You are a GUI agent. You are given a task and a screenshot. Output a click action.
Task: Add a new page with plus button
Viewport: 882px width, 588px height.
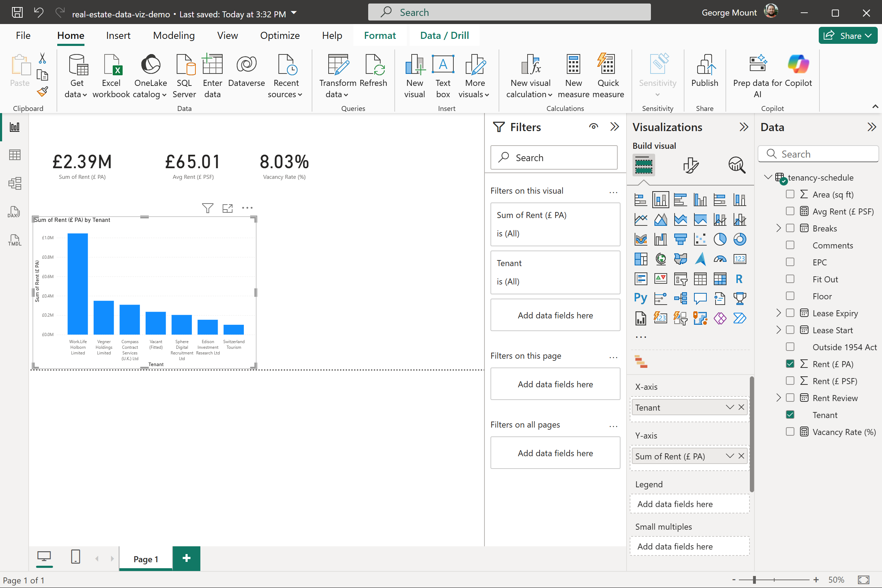coord(186,559)
